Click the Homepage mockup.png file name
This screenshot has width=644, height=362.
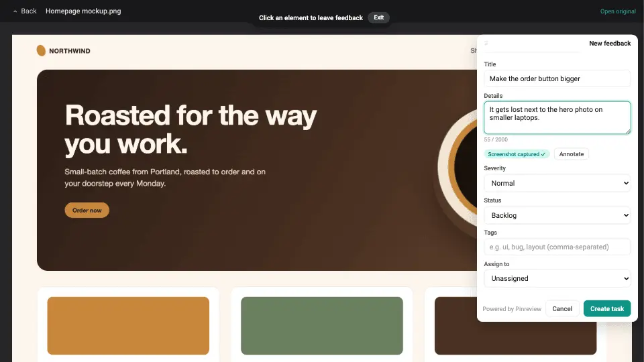click(x=83, y=11)
